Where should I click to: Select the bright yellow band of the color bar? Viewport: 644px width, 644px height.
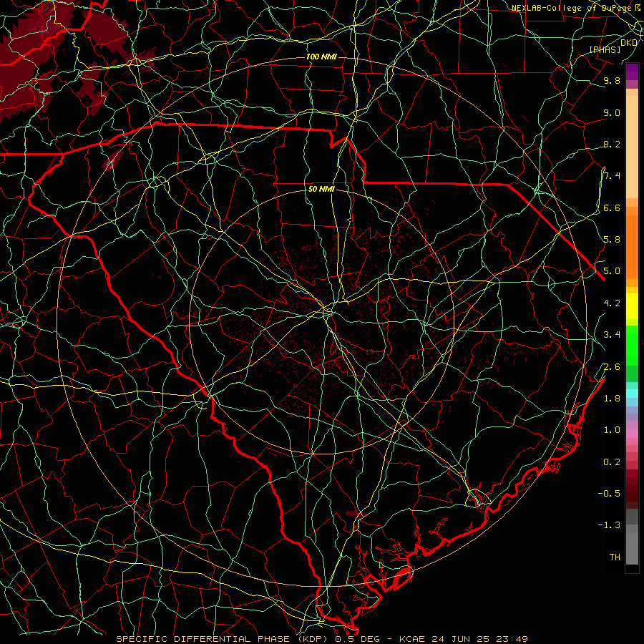[x=632, y=306]
